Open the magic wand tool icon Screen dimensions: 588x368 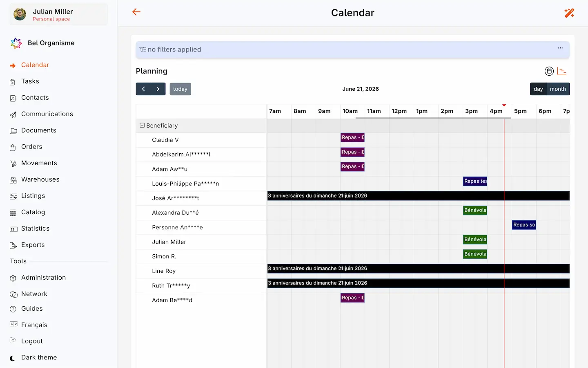click(x=569, y=13)
